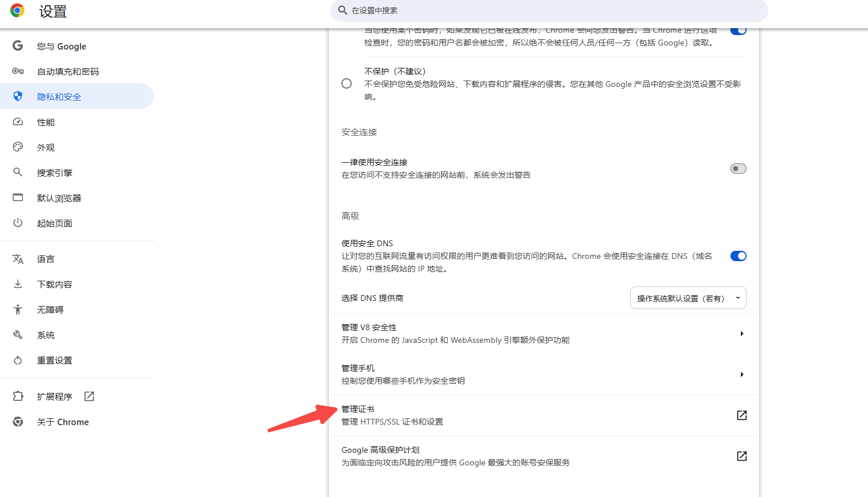868x497 pixels.
Task: Open 默认浏览器 settings section
Action: click(x=77, y=198)
